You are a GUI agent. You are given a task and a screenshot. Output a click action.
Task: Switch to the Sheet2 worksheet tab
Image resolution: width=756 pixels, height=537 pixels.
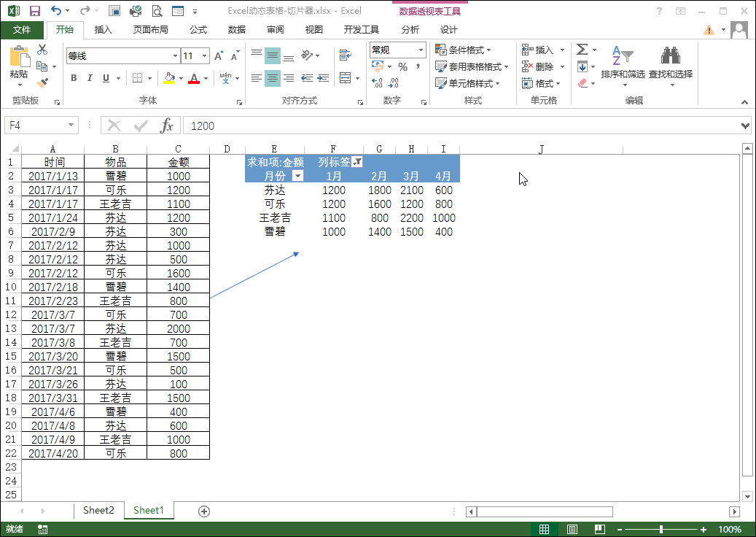tap(98, 511)
